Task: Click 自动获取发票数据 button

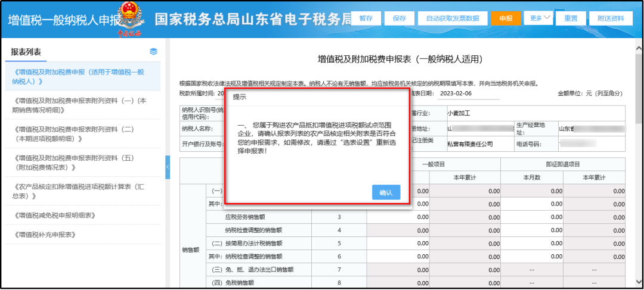Action: 453,18
